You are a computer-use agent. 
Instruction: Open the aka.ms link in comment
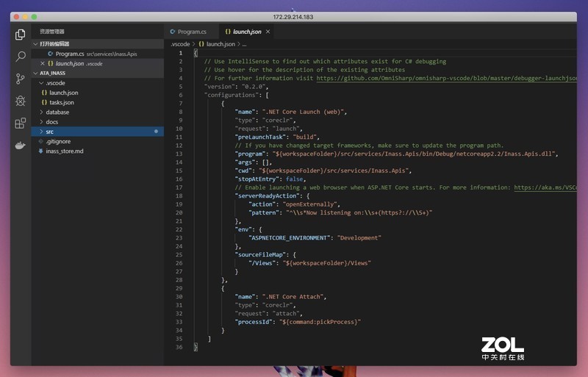click(545, 187)
